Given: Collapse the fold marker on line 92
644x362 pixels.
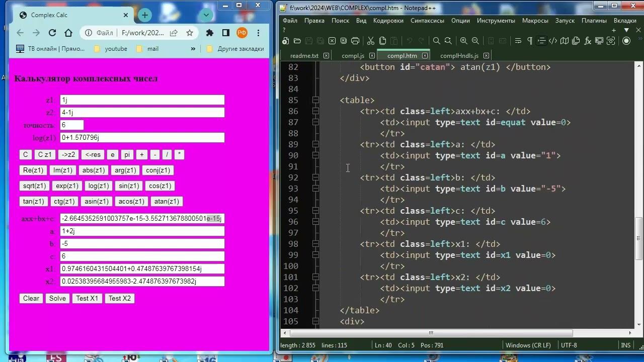Looking at the screenshot, I should (x=315, y=177).
